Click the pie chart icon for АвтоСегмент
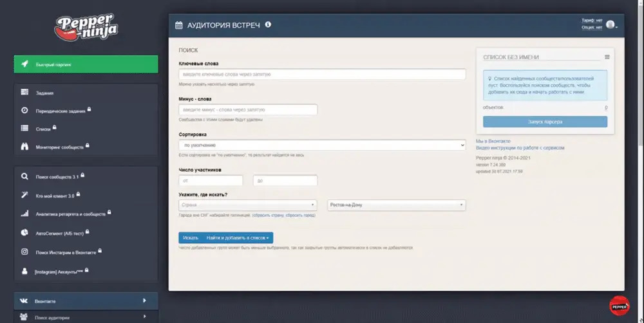The width and height of the screenshot is (644, 323). click(x=24, y=233)
